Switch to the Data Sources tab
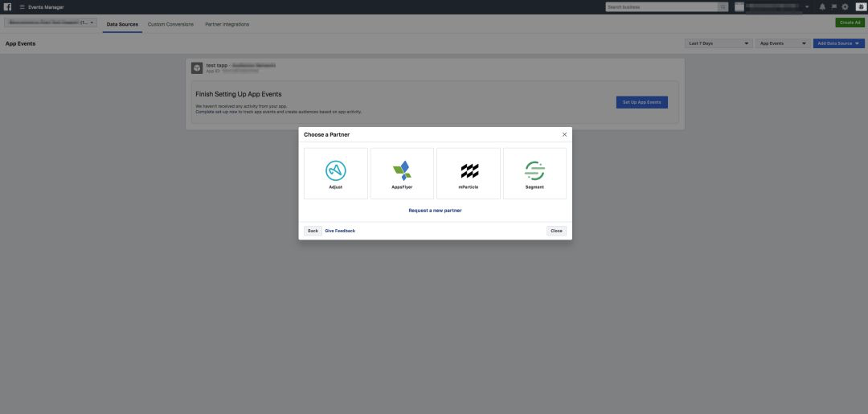Screen dimensions: 868x414 (x=122, y=24)
